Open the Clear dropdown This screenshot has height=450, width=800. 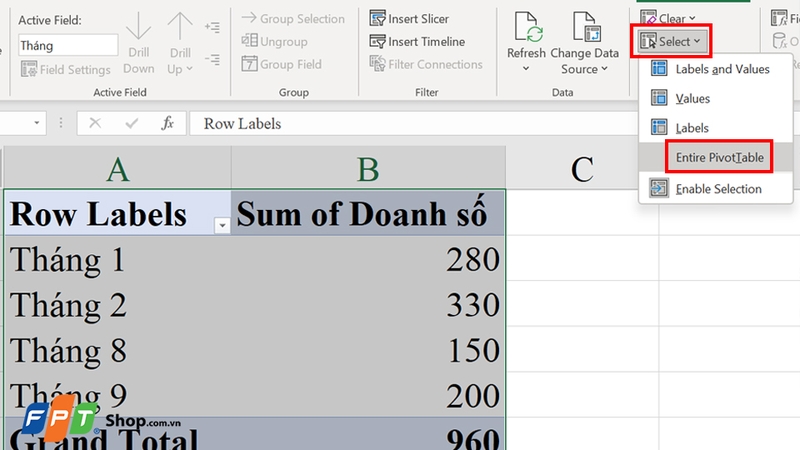[x=668, y=18]
